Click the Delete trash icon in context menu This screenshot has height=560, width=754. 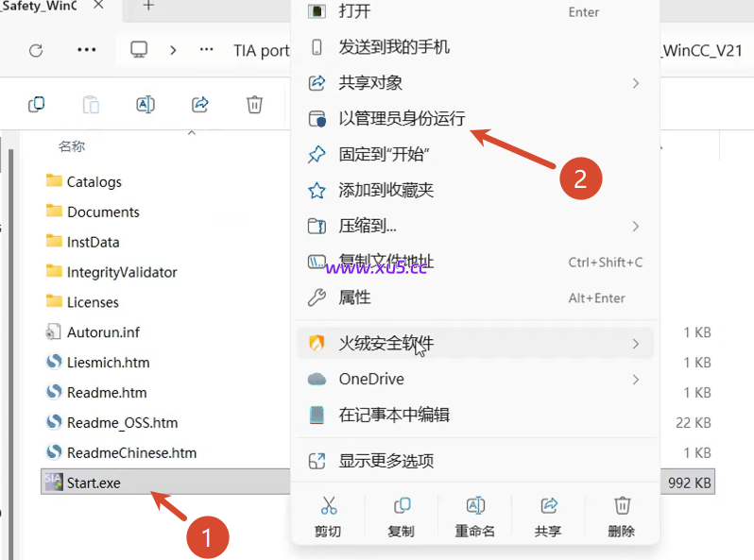(x=622, y=506)
